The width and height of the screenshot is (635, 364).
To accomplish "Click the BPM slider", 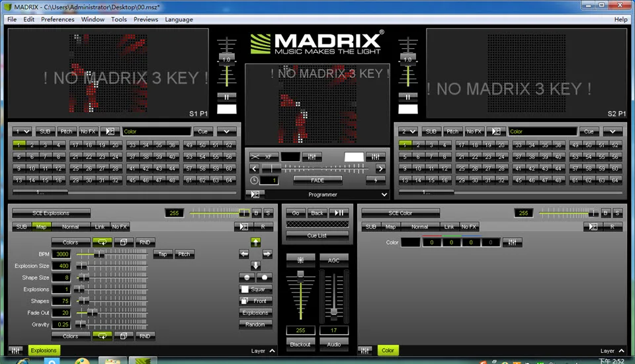I will click(x=111, y=254).
